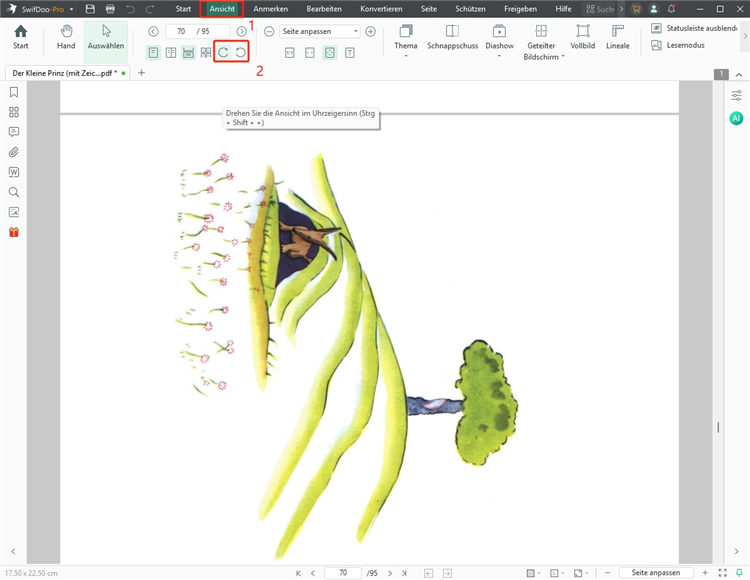Open the bookmarks panel in left sidebar
The image size is (750, 580).
tap(14, 92)
